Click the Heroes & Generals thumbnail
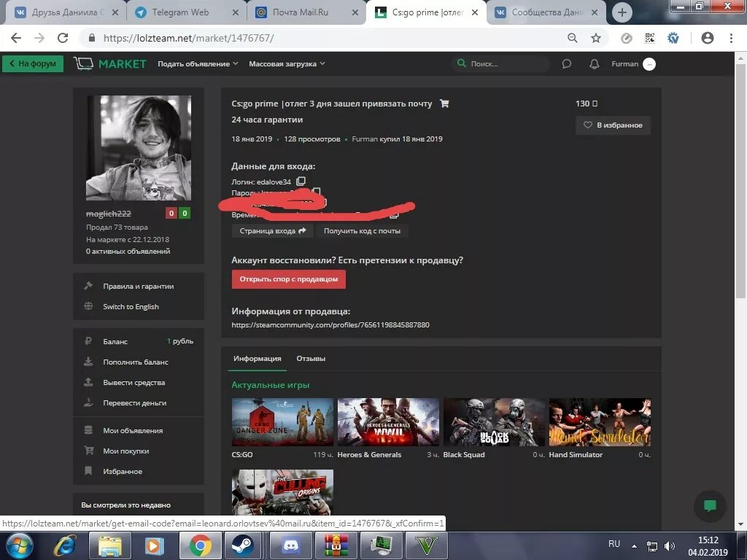This screenshot has width=747, height=560. pos(388,422)
